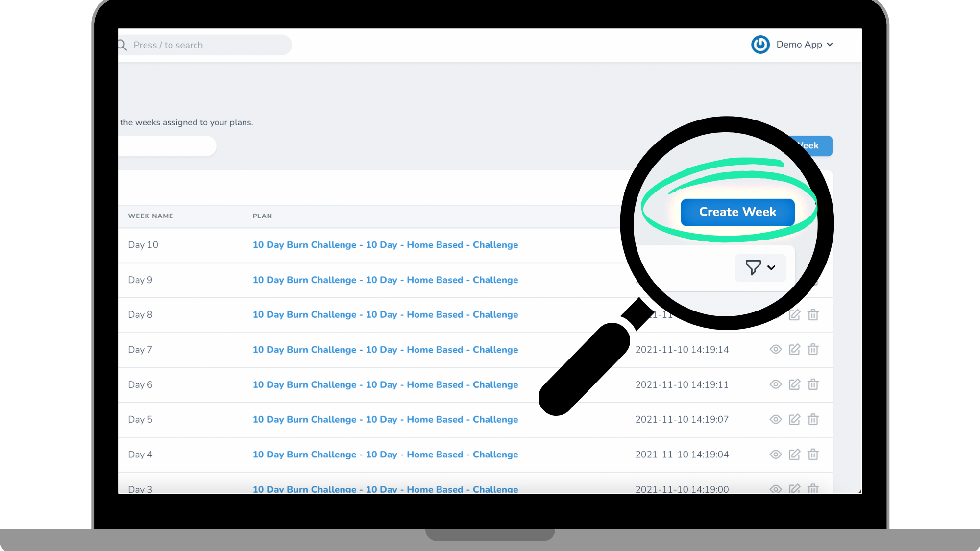
Task: Sort by WEEK NAME column header
Action: pyautogui.click(x=150, y=216)
